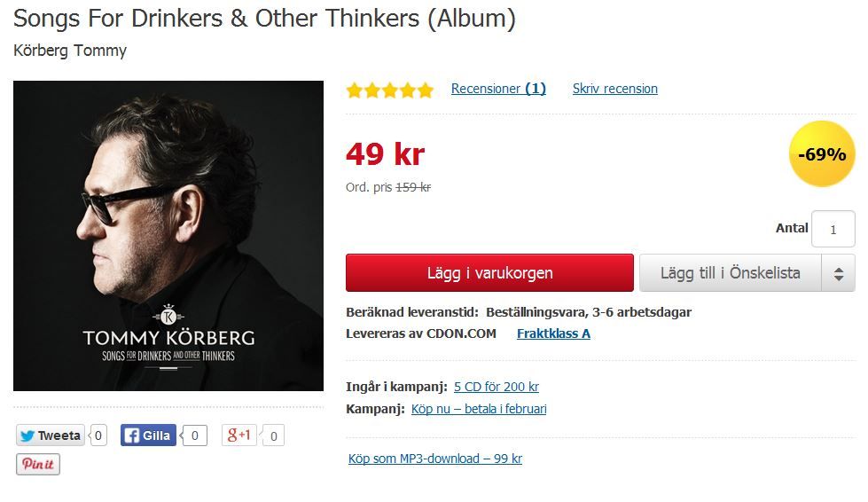Click the Google +1 count bubble

click(x=273, y=436)
